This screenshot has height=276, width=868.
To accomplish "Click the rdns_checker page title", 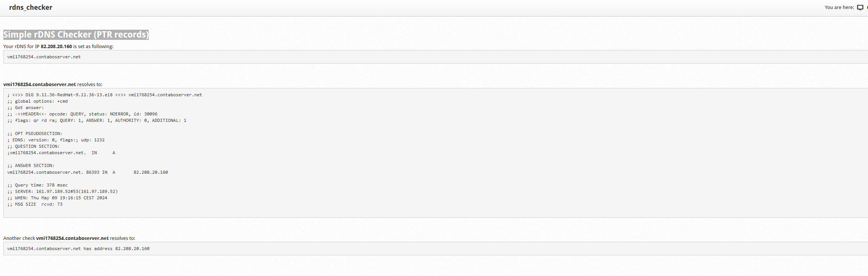I will (31, 8).
